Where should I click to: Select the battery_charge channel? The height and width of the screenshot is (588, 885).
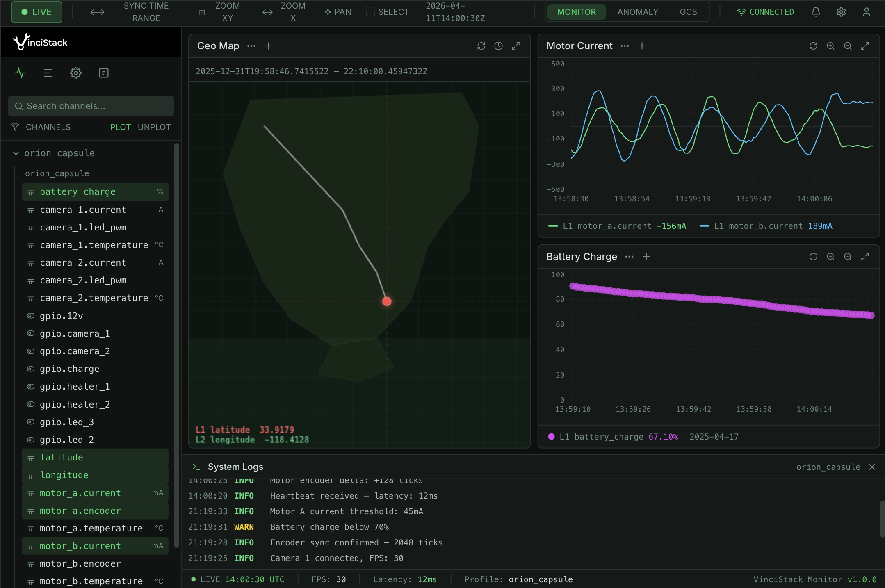click(95, 191)
